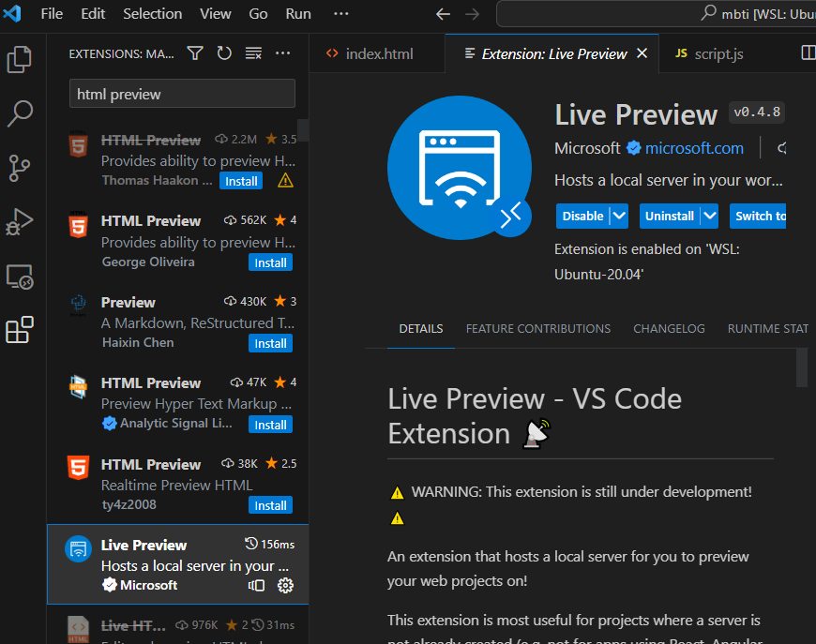Select HTML Preview Realtime Preview HTML row
The width and height of the screenshot is (816, 644).
(178, 484)
